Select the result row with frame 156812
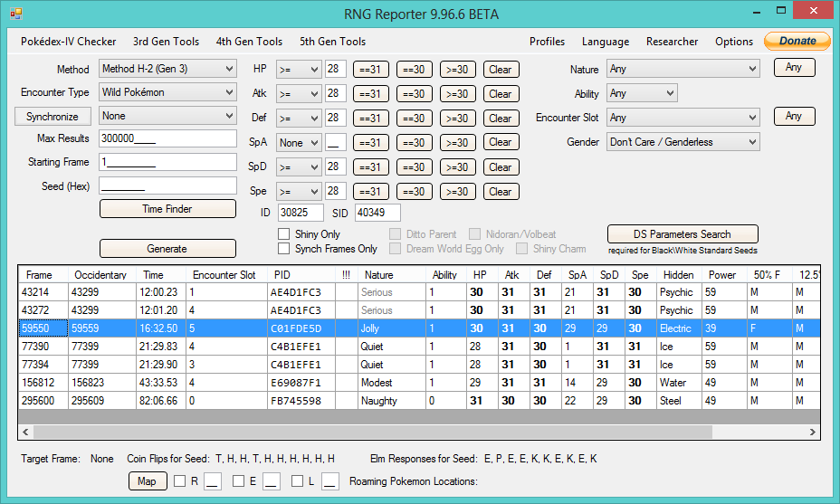Image resolution: width=840 pixels, height=504 pixels. pos(419,383)
